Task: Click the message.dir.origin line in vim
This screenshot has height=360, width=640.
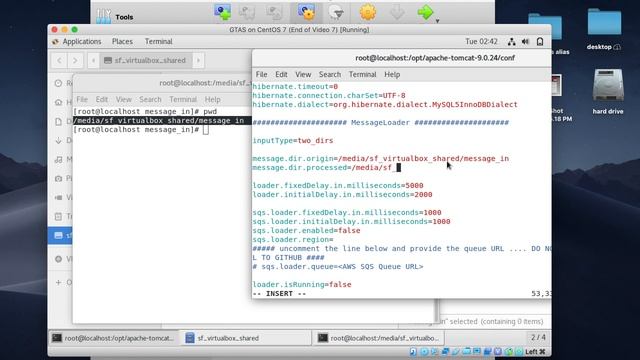Action: click(380, 158)
